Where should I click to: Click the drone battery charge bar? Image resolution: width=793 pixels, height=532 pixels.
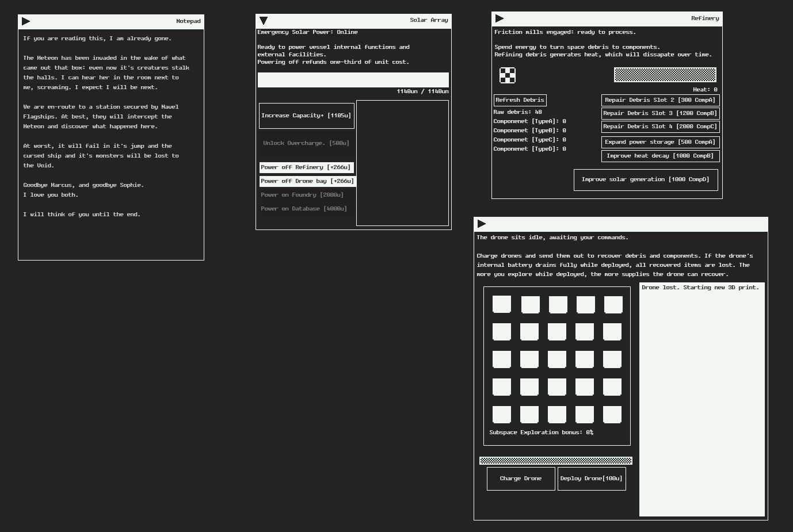click(x=556, y=461)
